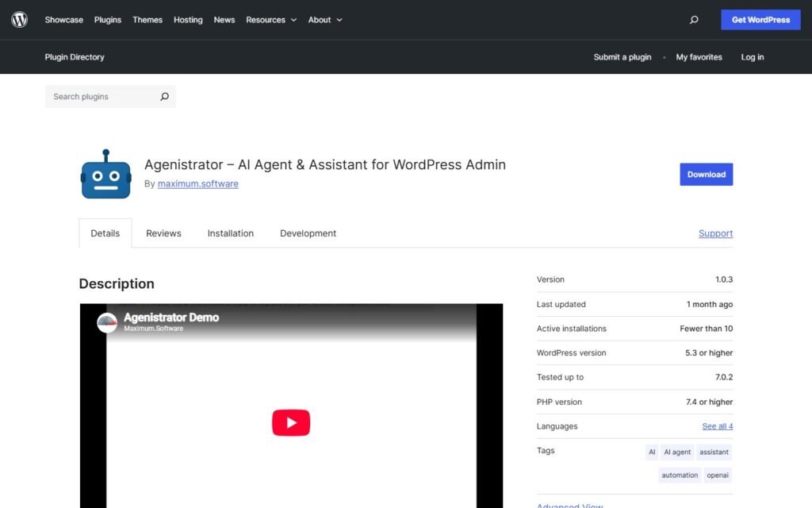
Task: Select the '5.3 or higher' WordPress value
Action: point(709,353)
